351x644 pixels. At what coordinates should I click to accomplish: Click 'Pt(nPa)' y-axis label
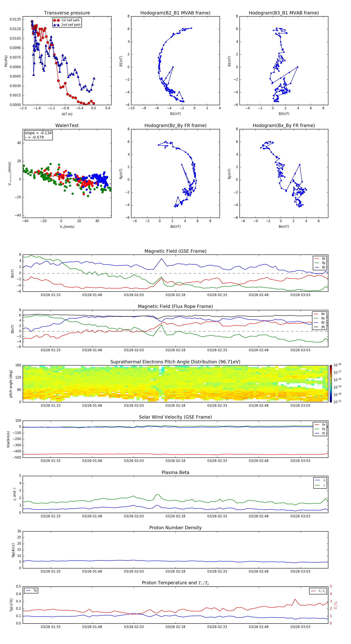6,61
